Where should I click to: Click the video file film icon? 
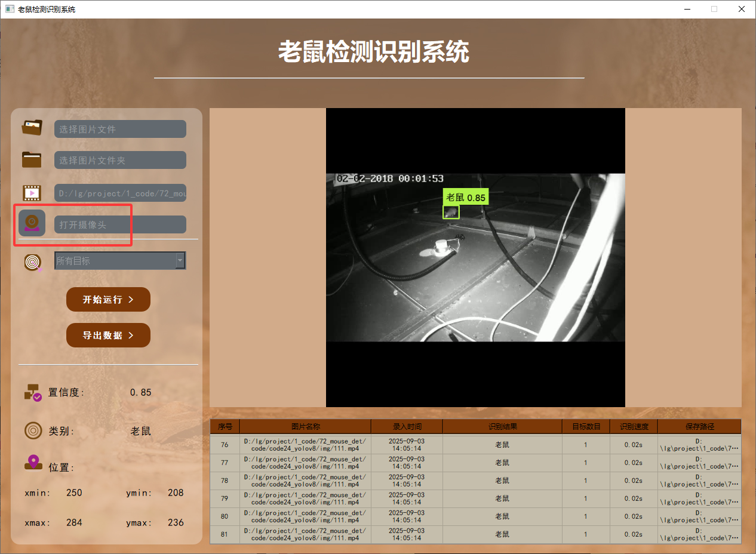pos(32,193)
